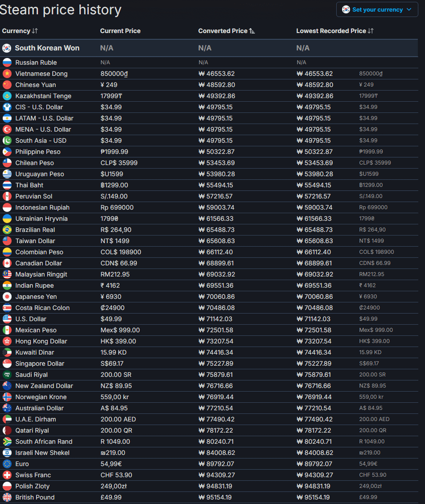Select the Euro currency name
425x504 pixels.
click(x=22, y=464)
